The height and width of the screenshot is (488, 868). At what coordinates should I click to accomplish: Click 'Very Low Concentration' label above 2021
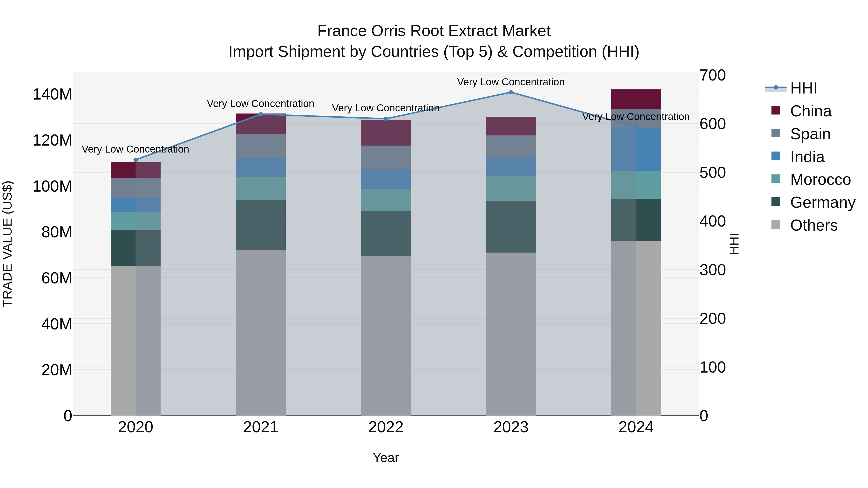coord(260,104)
